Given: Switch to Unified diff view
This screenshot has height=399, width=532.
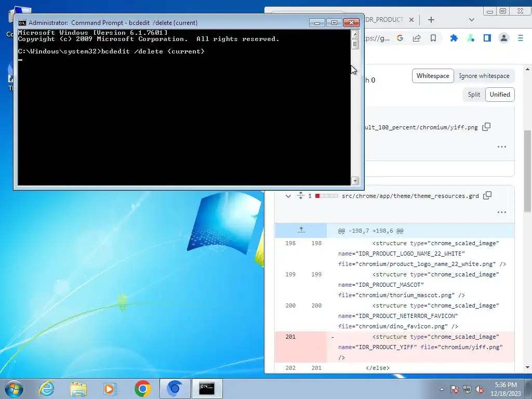Looking at the screenshot, I should pyautogui.click(x=500, y=95).
